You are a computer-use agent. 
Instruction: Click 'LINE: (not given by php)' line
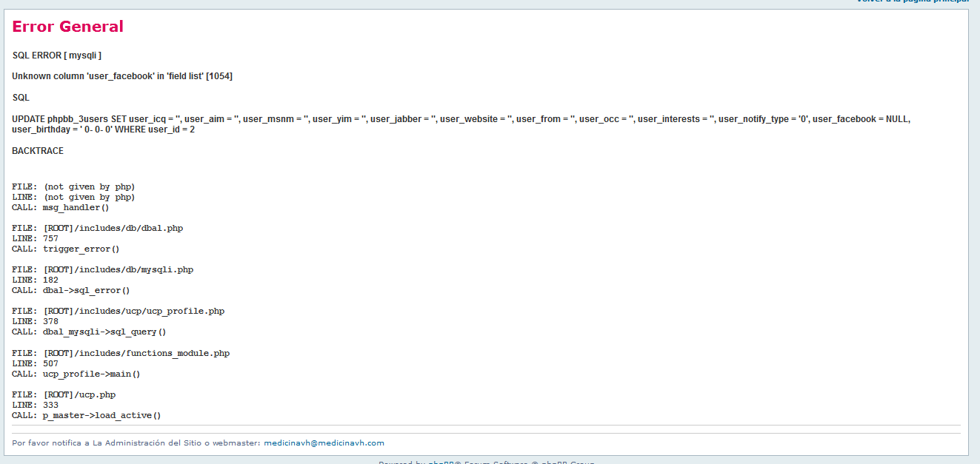click(x=73, y=197)
